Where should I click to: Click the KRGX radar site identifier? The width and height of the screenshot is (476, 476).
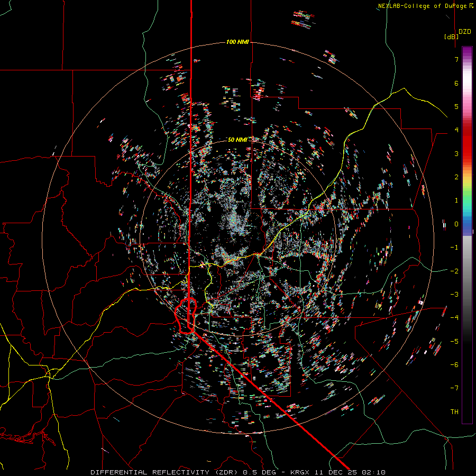pyautogui.click(x=301, y=472)
